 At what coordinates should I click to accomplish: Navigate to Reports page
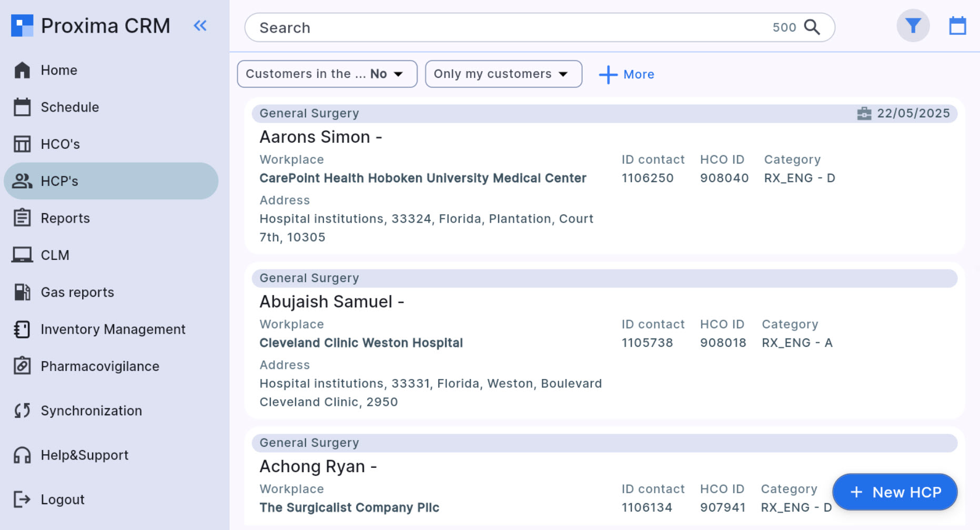click(65, 218)
